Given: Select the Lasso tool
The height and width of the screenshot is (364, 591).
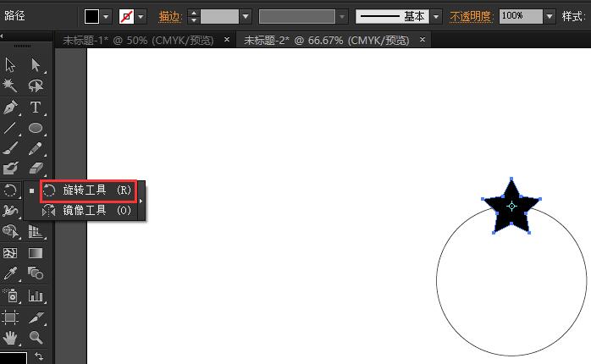Looking at the screenshot, I should point(36,85).
